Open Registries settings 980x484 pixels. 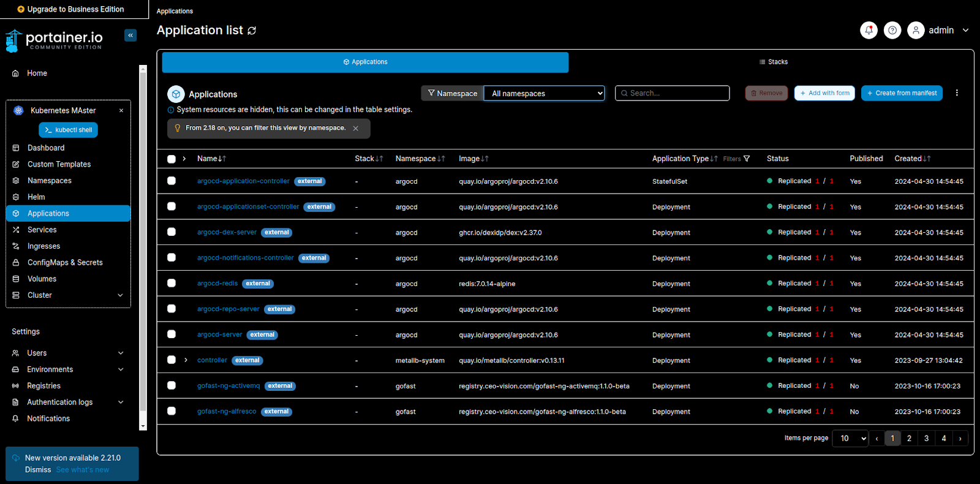pos(43,386)
